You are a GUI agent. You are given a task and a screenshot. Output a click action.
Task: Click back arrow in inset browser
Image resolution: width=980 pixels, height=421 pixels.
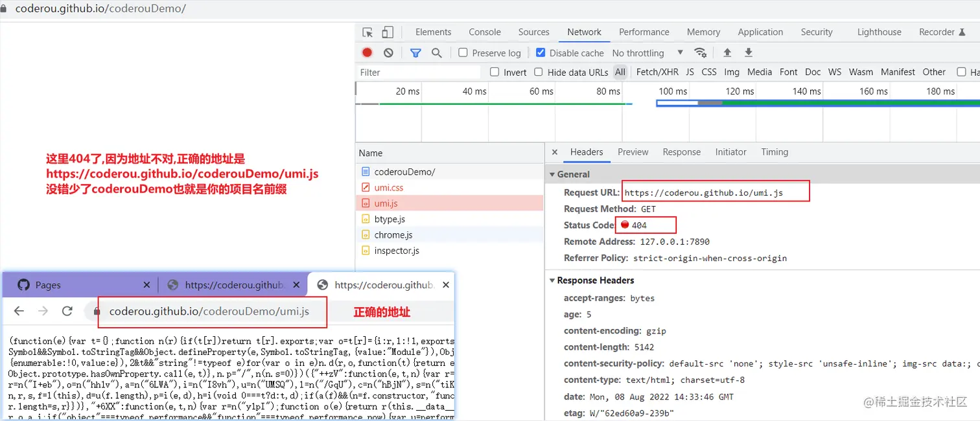[x=19, y=312]
